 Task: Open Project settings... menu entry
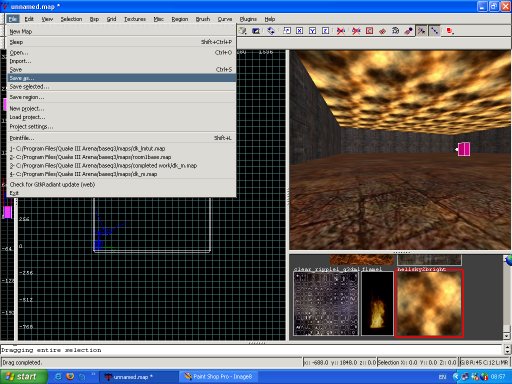click(x=121, y=127)
